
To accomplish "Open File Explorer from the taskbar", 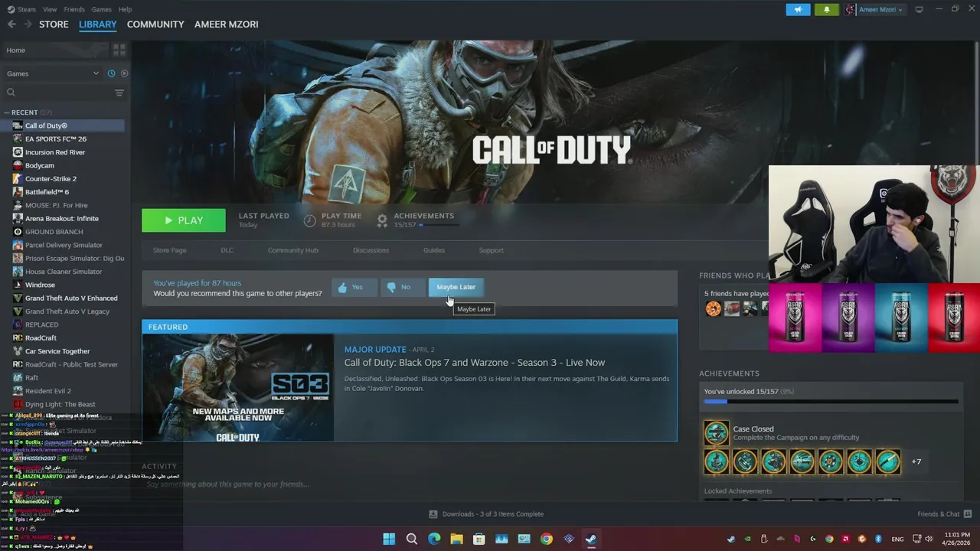I will pyautogui.click(x=456, y=539).
